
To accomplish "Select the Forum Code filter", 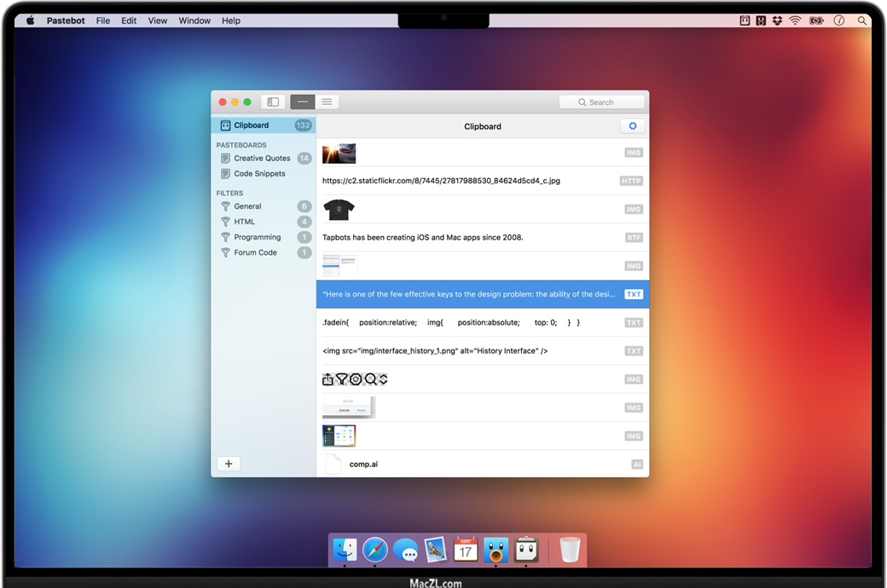I will point(255,253).
